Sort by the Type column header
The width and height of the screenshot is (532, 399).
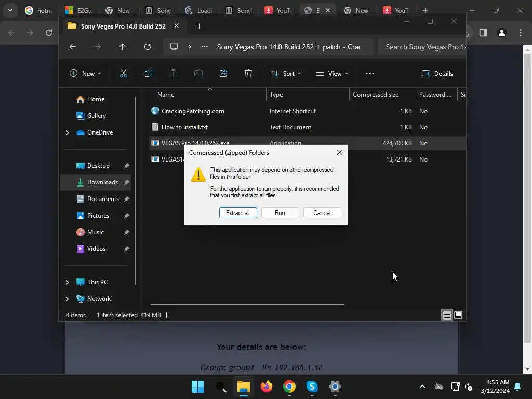click(x=308, y=95)
